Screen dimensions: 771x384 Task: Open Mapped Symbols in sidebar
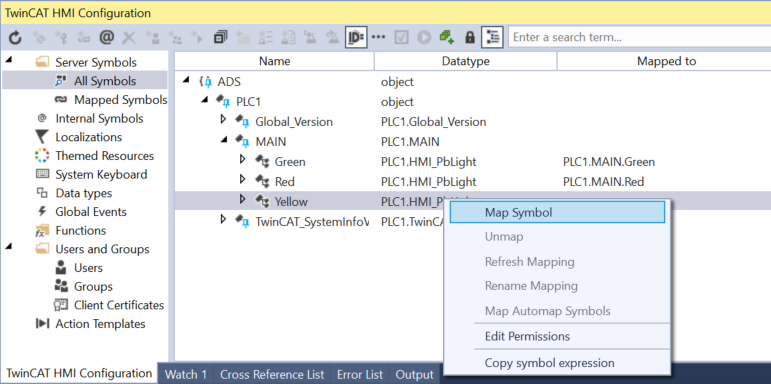tap(120, 100)
